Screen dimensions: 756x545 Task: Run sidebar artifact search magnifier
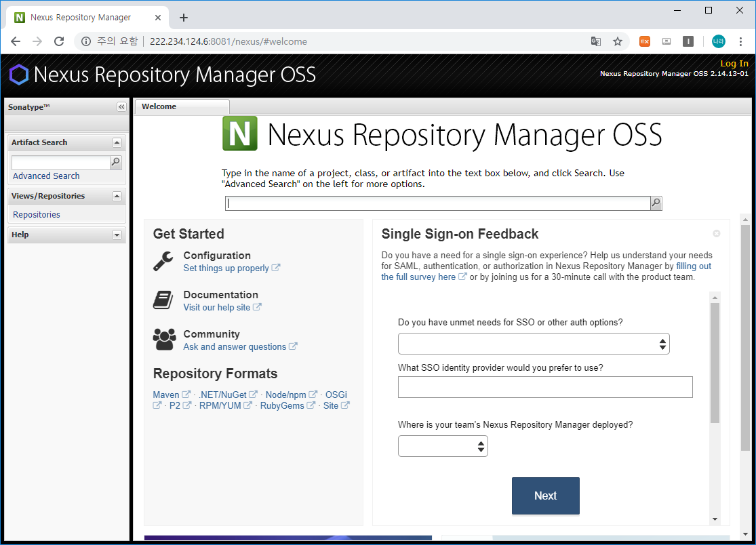pos(116,163)
